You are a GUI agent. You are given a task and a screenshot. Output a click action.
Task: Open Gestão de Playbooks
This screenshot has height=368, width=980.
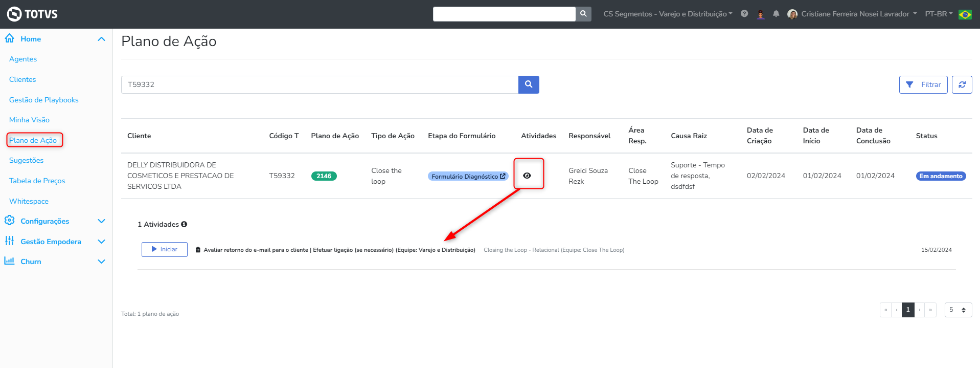pos(44,100)
